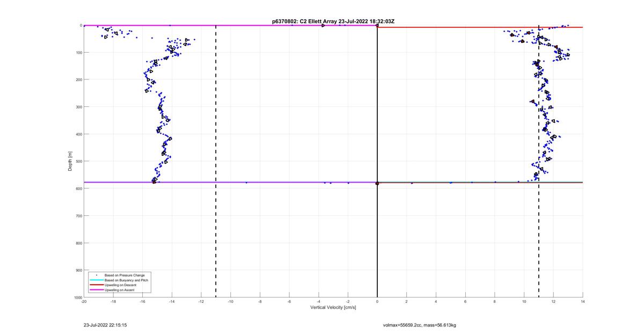Click x-axis tick label '0' below the plot
This screenshot has width=644, height=334.
(x=377, y=302)
